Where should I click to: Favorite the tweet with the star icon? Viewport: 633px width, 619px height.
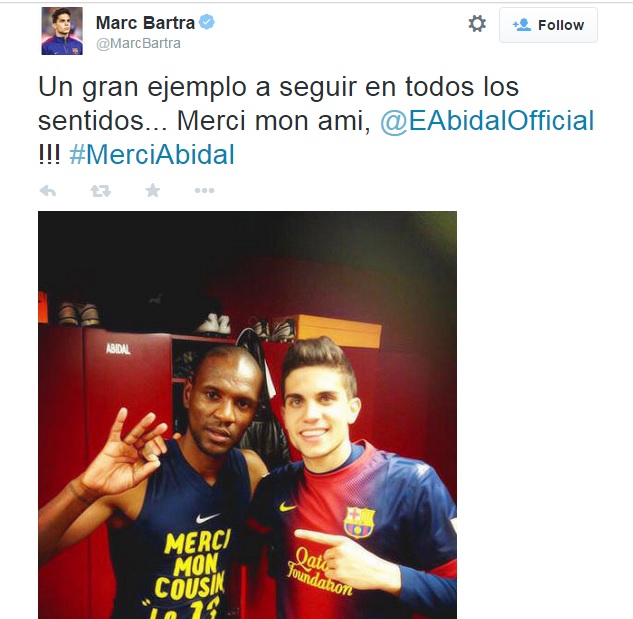[x=153, y=190]
